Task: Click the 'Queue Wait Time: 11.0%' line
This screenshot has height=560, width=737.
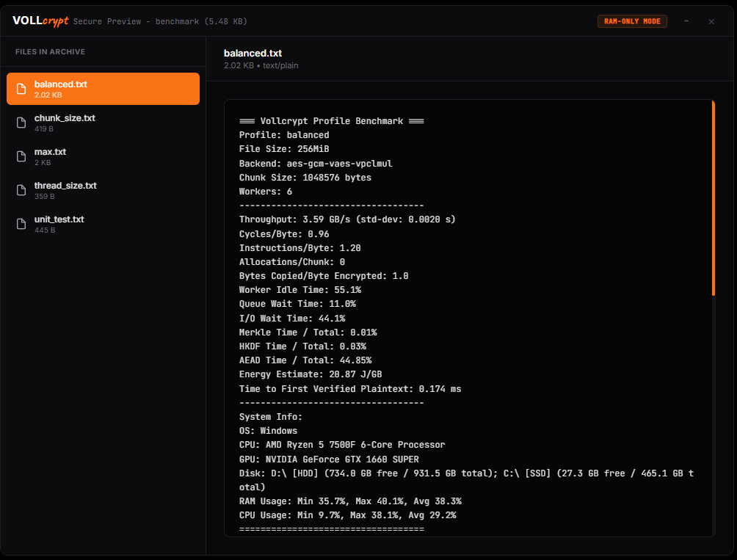Action: (297, 304)
